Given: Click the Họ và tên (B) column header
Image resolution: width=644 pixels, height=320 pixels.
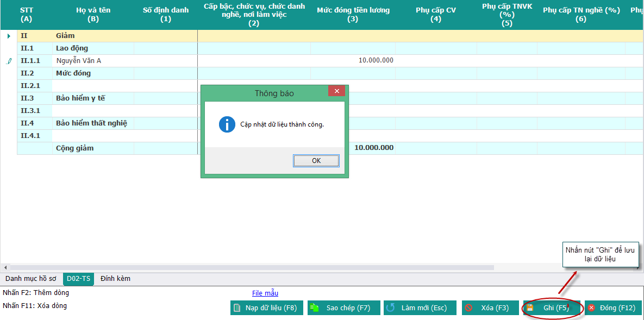Looking at the screenshot, I should (x=93, y=15).
